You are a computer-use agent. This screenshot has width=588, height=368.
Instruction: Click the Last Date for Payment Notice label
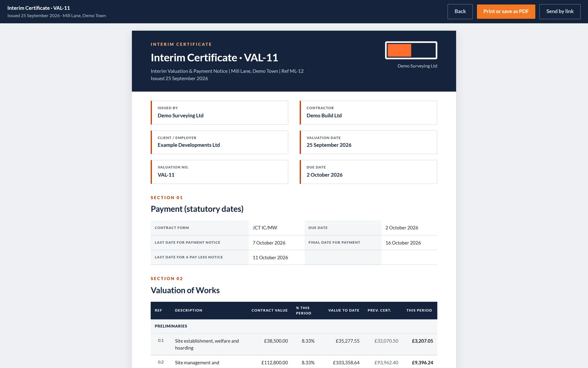pos(187,243)
